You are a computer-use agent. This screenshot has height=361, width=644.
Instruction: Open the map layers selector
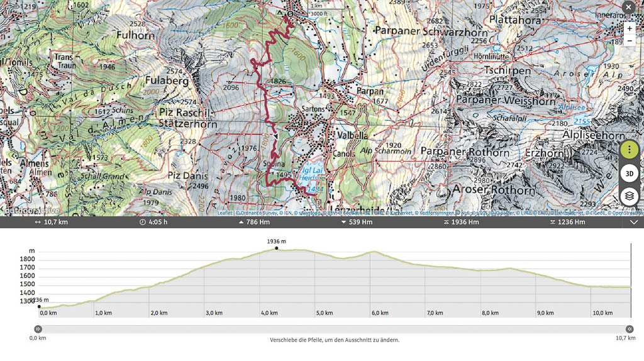630,196
